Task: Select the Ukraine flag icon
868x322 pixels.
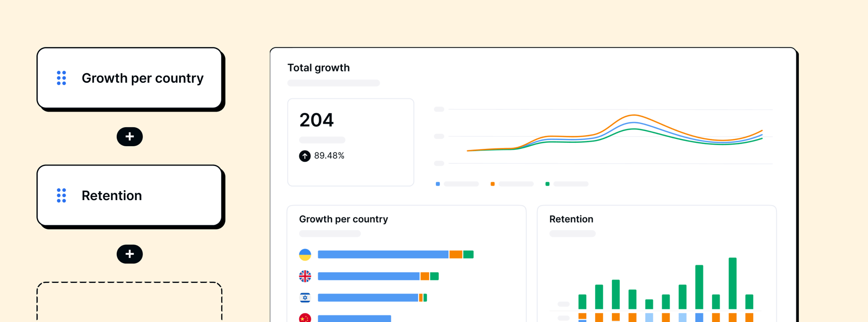Action: [305, 255]
